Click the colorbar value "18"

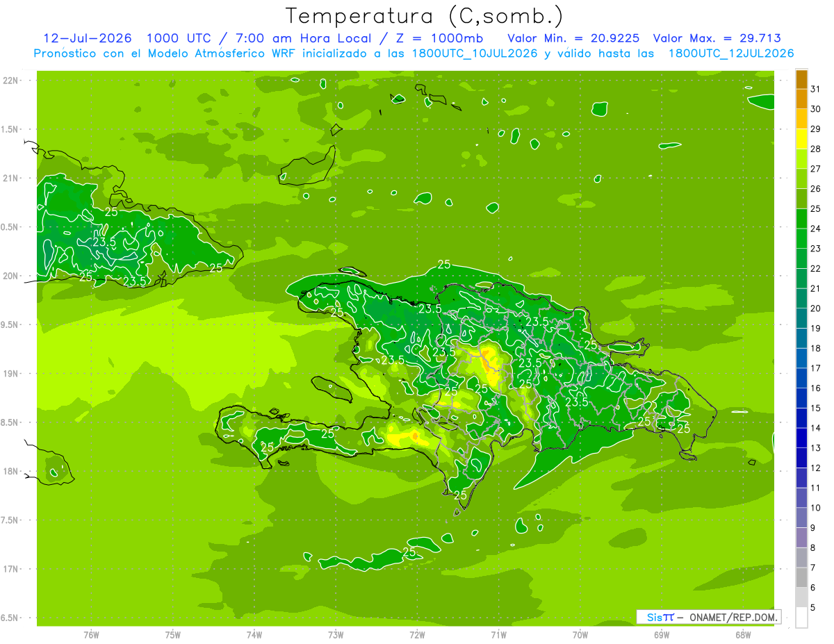coord(815,348)
